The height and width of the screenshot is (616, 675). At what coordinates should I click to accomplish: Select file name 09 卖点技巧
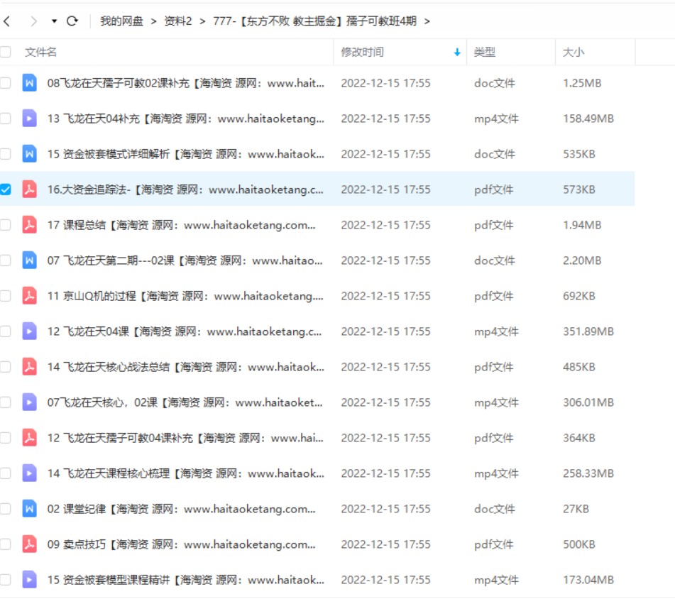point(181,544)
